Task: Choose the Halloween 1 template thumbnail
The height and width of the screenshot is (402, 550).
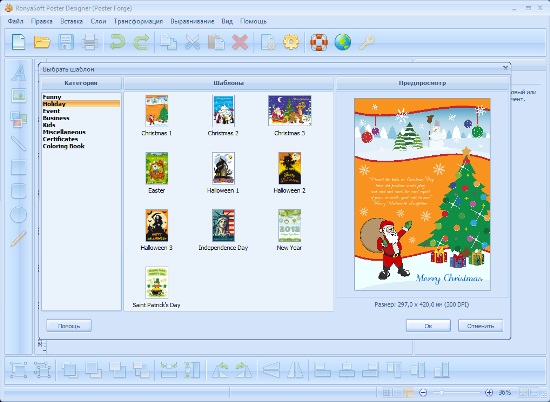Action: [223, 168]
